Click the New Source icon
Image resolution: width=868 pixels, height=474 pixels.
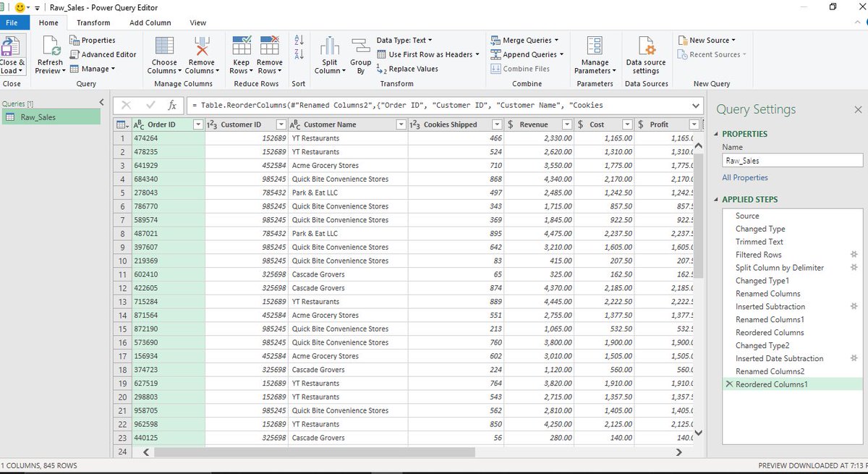pyautogui.click(x=683, y=41)
